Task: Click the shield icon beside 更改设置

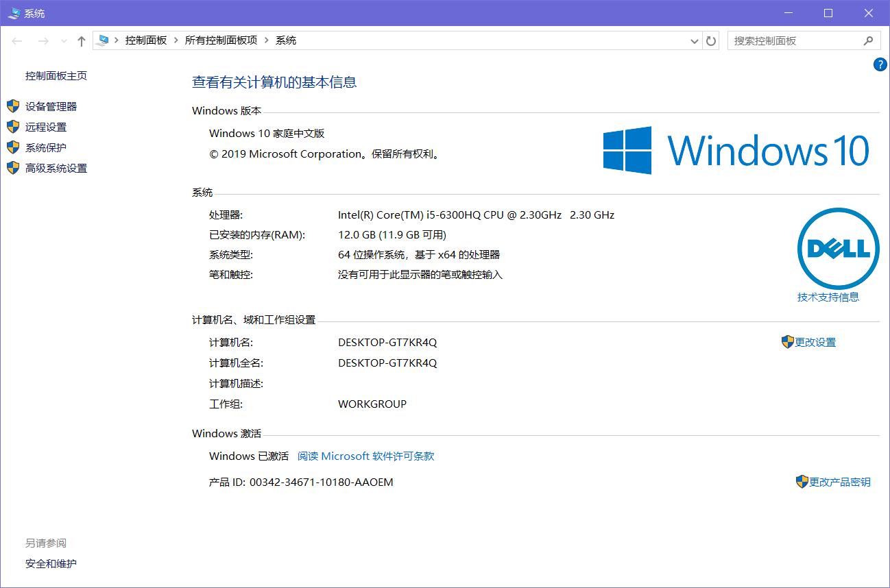Action: pos(787,342)
